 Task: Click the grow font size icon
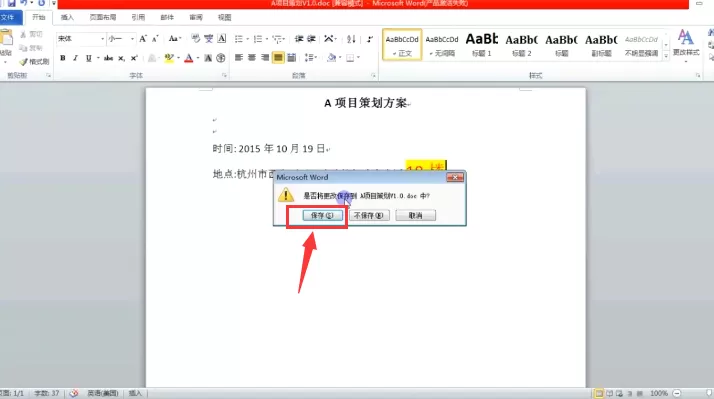tap(143, 39)
